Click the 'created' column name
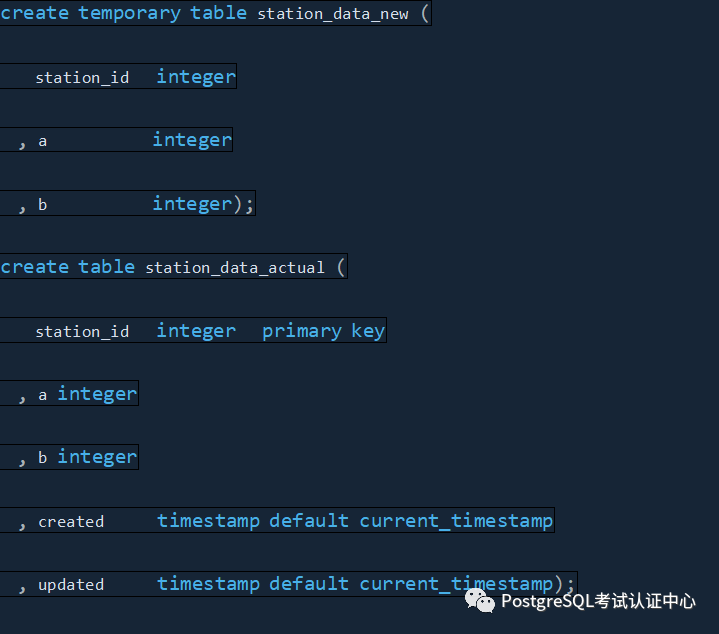 pyautogui.click(x=71, y=522)
